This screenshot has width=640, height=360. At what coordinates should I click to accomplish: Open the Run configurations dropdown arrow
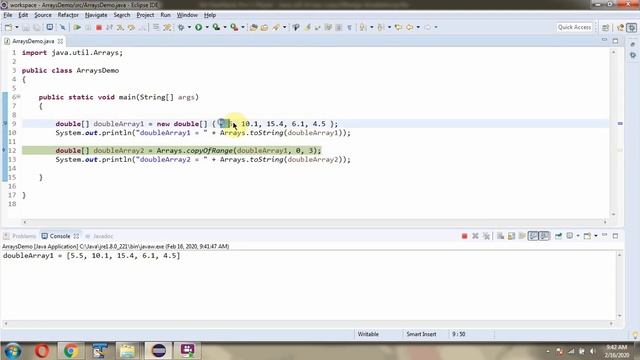[x=207, y=27]
